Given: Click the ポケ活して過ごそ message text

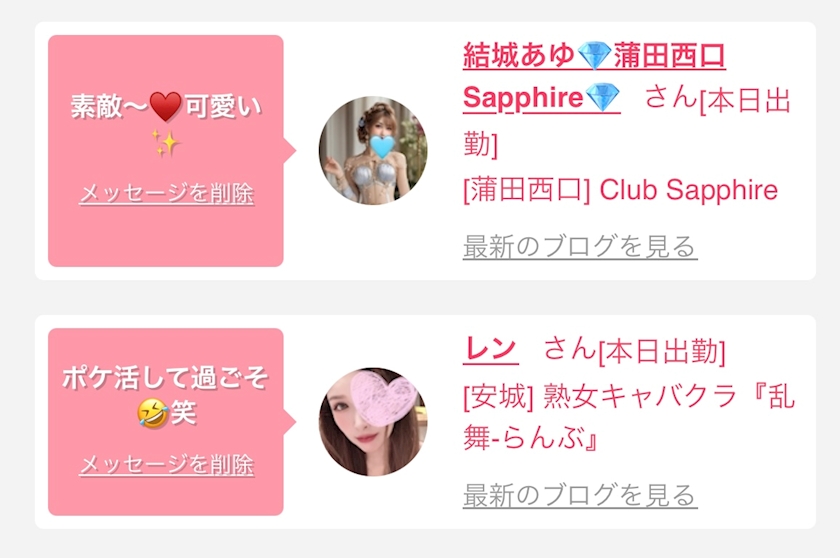Looking at the screenshot, I should point(166,395).
